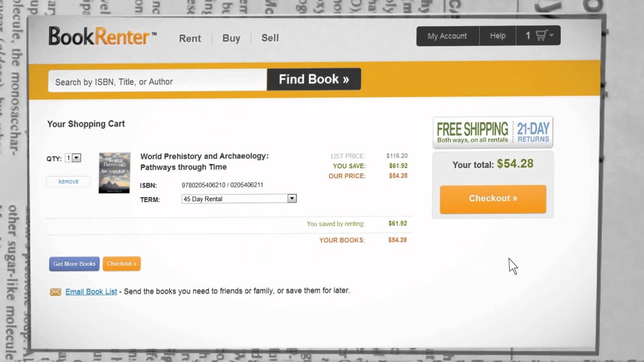Click the ISBN, Title, or Author search field

pos(157,80)
